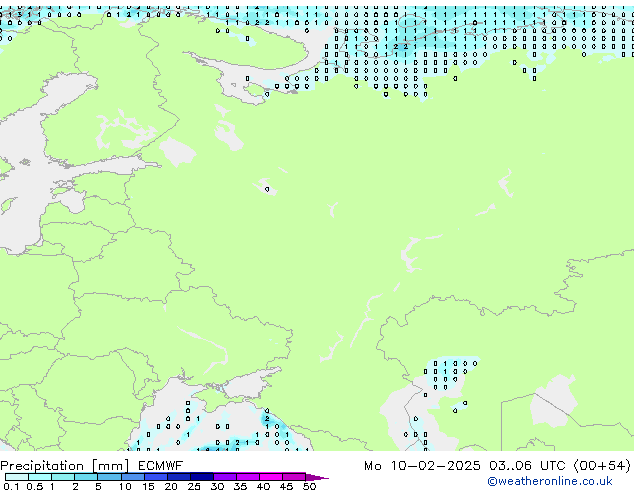Click the 'Precipitation' title word

tap(42, 466)
